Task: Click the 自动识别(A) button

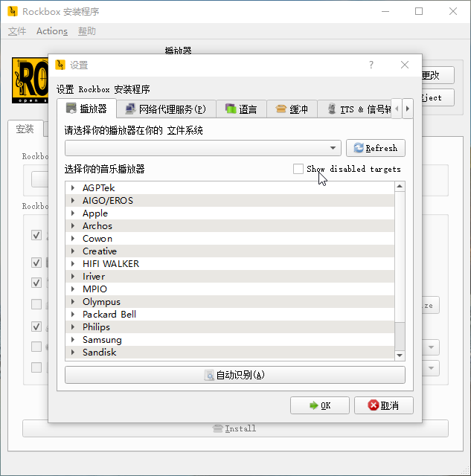Action: coord(235,375)
